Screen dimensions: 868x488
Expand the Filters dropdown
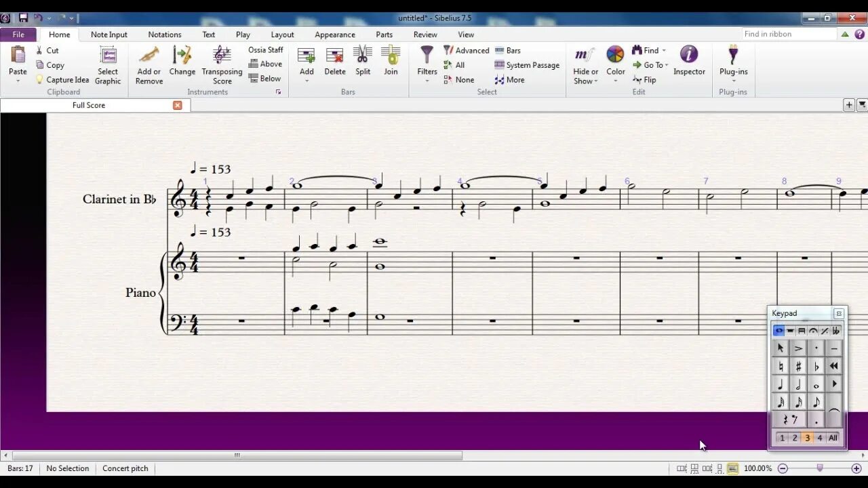[427, 75]
